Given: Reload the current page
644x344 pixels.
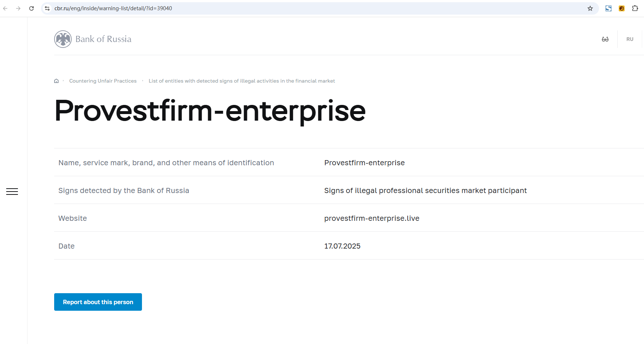Looking at the screenshot, I should point(31,8).
